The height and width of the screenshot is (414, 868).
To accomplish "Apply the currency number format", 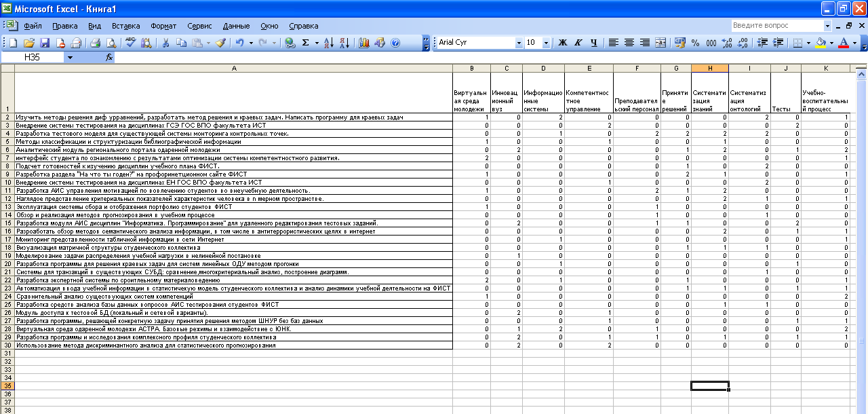I will [x=680, y=42].
